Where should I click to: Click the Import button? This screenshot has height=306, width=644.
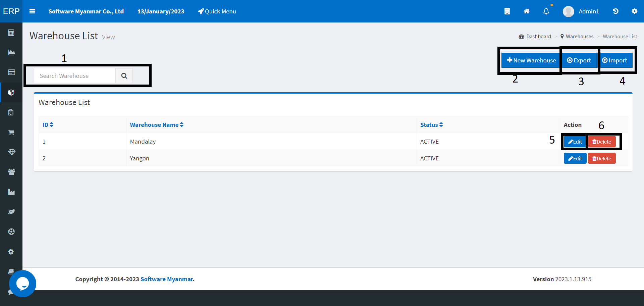[x=614, y=60]
